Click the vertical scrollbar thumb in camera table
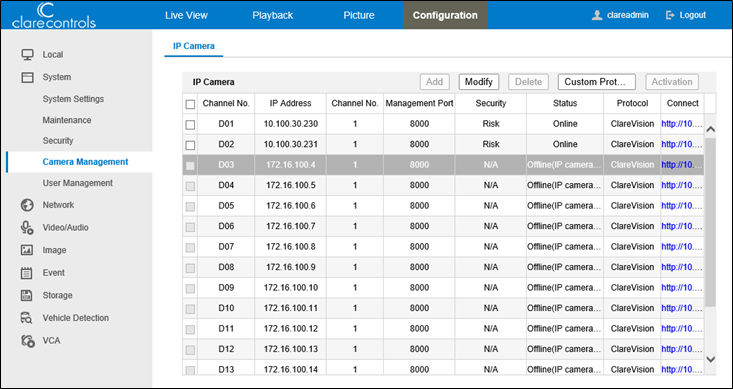Image resolution: width=733 pixels, height=389 pixels. point(710,222)
